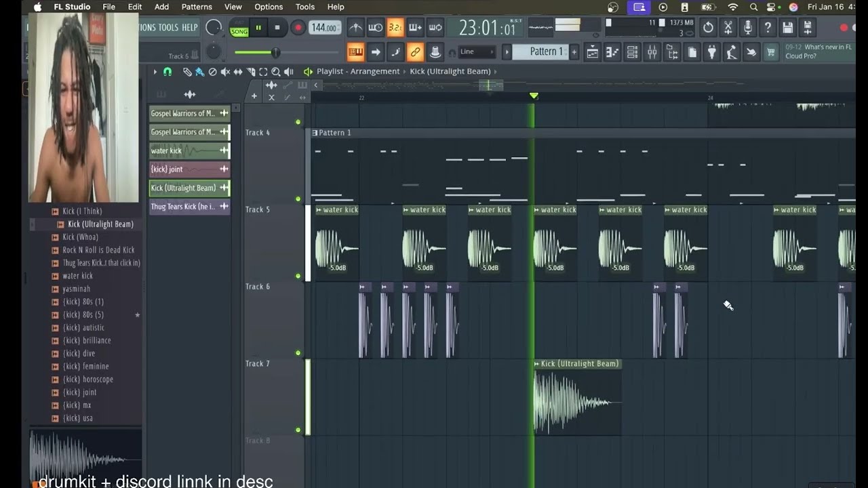
Task: Open the Edit menu
Action: coord(135,7)
